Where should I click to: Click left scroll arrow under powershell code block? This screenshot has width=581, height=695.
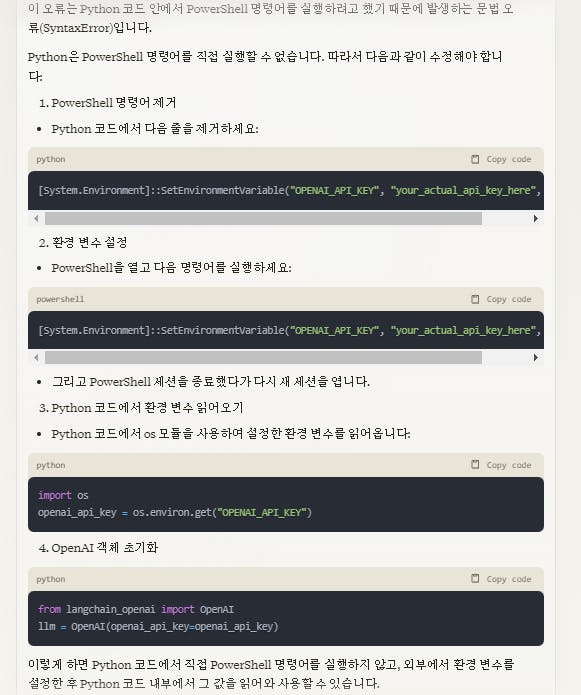point(36,357)
